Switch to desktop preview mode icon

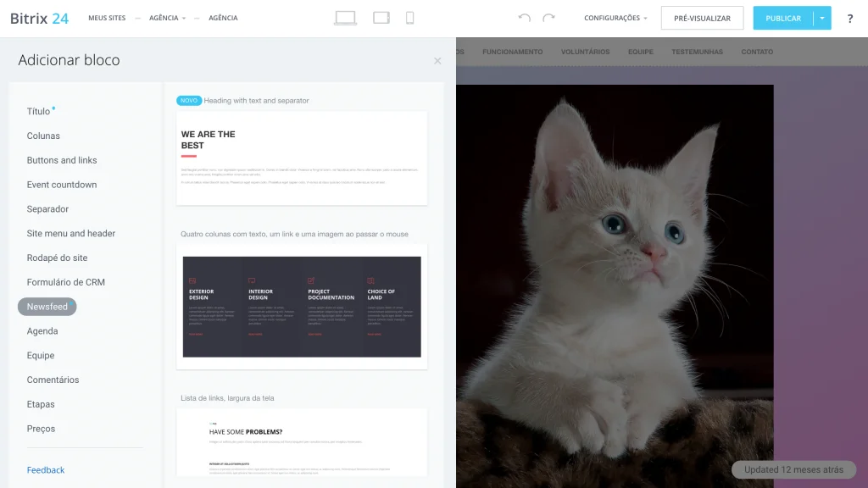tap(346, 19)
